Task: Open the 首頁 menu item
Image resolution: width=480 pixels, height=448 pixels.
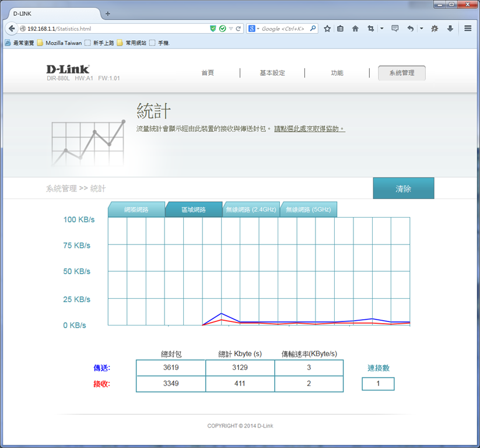Action: click(208, 73)
